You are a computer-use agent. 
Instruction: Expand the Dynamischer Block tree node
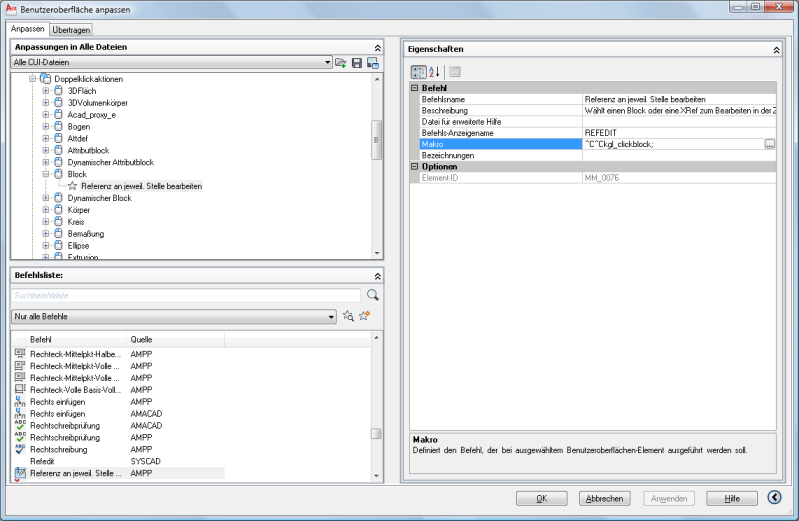pyautogui.click(x=46, y=198)
